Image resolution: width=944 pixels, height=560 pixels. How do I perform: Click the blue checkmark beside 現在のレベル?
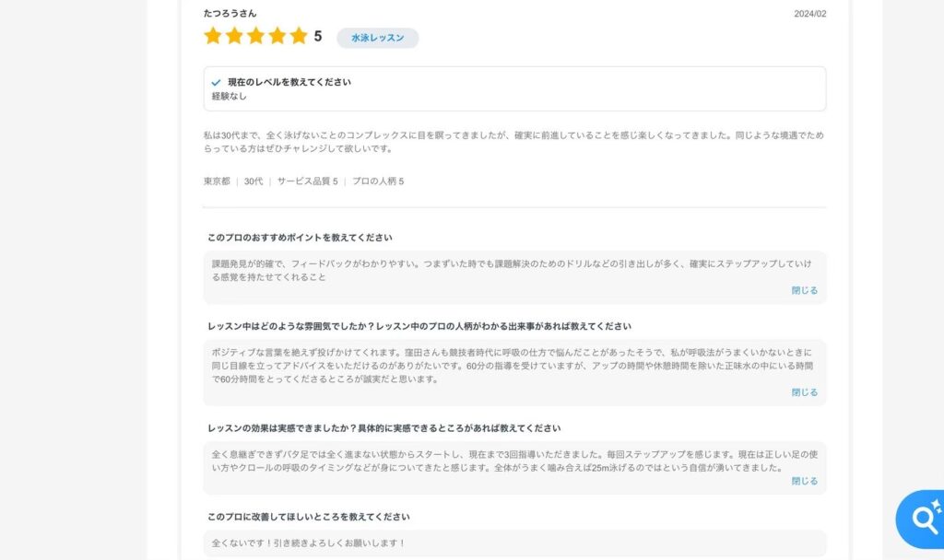pos(216,82)
